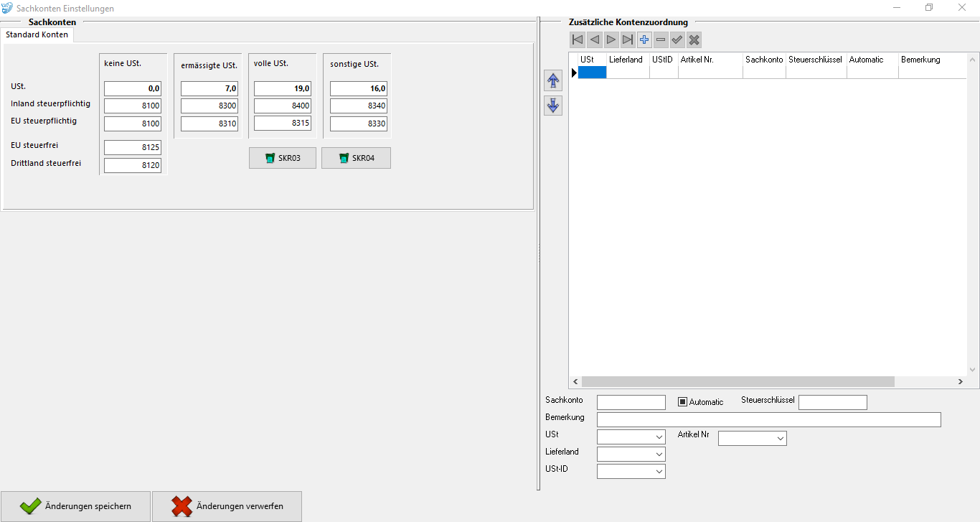Screen dimensions: 980x522
Task: Jump to last record in navigator
Action: [628, 40]
